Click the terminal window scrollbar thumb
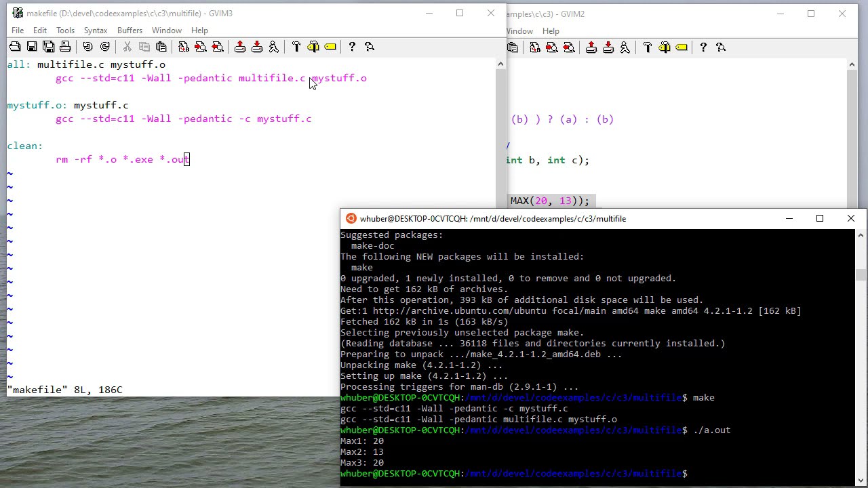The image size is (868, 488). (x=861, y=274)
